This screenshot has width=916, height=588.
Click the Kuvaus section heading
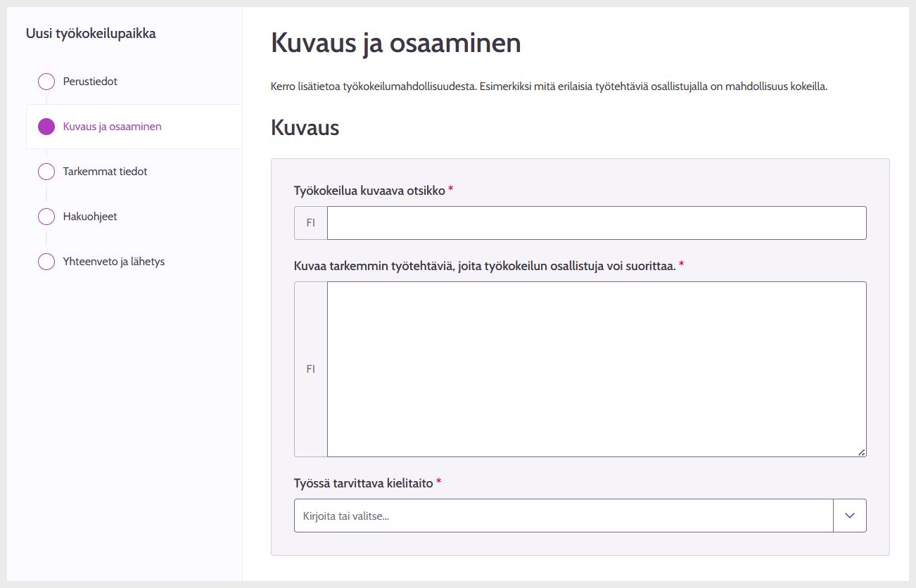pyautogui.click(x=305, y=127)
